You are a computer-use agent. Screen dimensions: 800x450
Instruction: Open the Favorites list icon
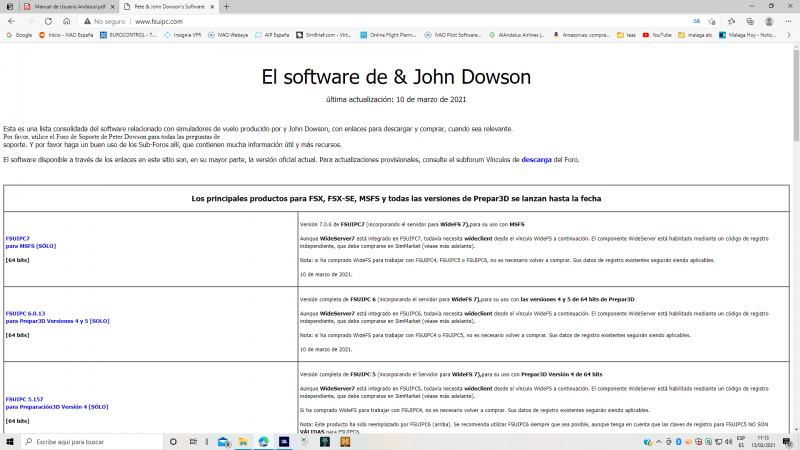731,21
